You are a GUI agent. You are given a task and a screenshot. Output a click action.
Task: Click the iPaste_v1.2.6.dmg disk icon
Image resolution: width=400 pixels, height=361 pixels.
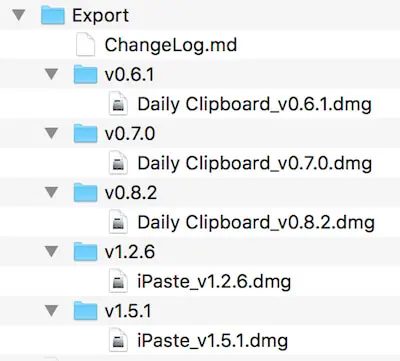click(x=118, y=281)
